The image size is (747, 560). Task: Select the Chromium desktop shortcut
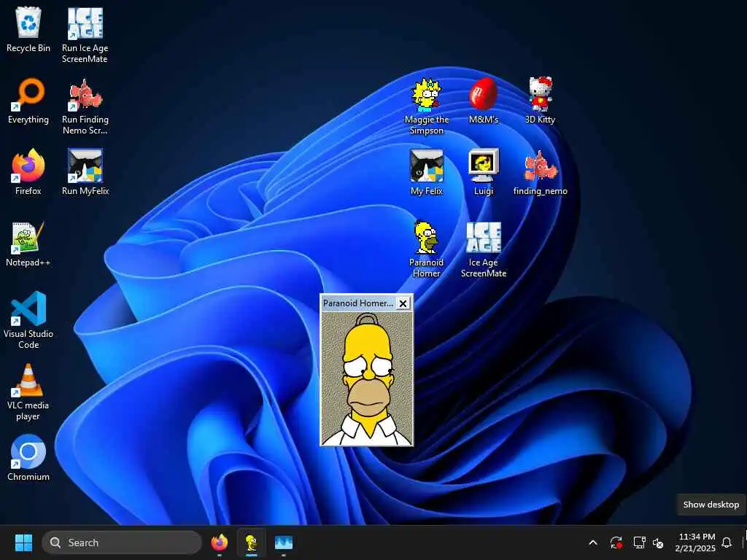[28, 458]
